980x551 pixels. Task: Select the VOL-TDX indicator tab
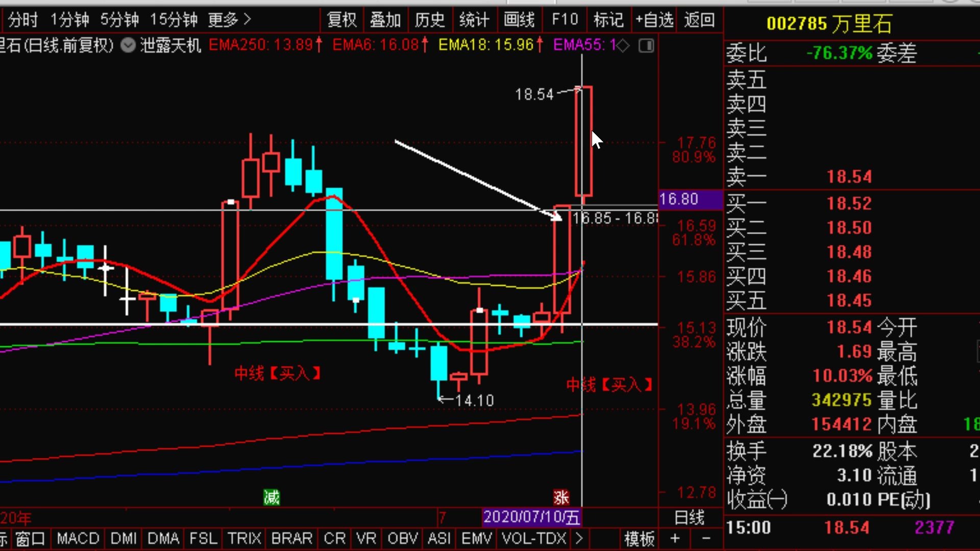click(x=534, y=539)
